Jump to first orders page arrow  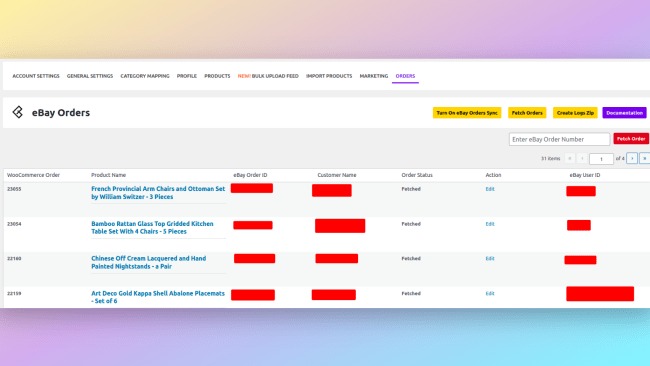(570, 158)
